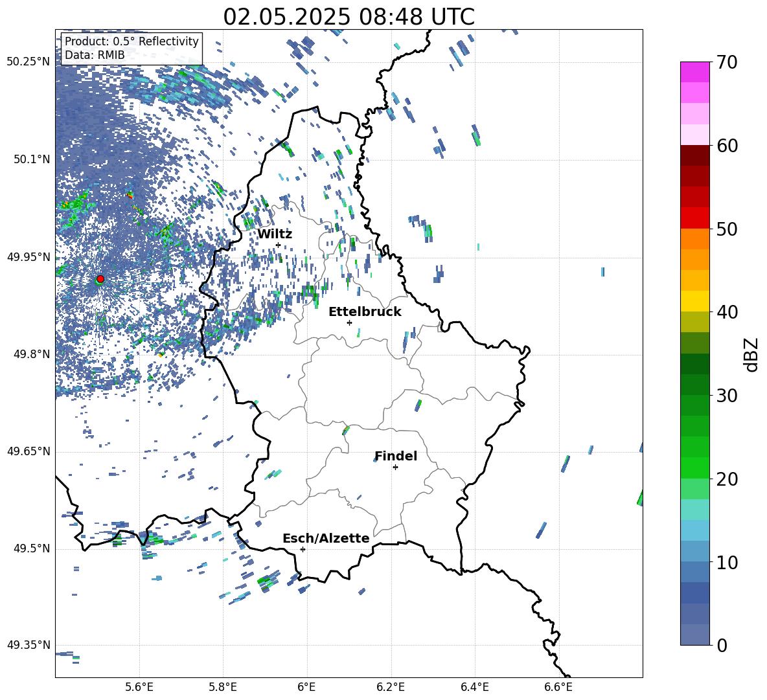The width and height of the screenshot is (767, 700).
Task: Click the yellow colorbar swatch above 40
Action: point(694,301)
